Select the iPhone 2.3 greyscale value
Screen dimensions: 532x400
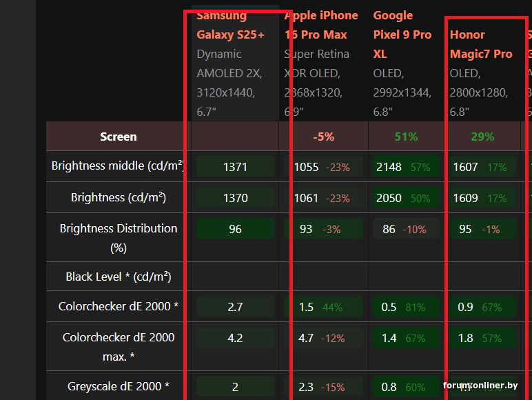306,387
